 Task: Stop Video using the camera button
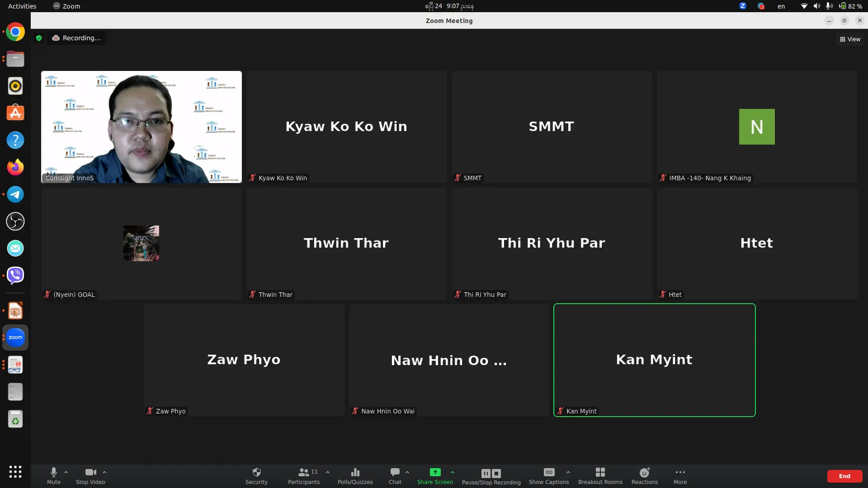click(x=90, y=476)
